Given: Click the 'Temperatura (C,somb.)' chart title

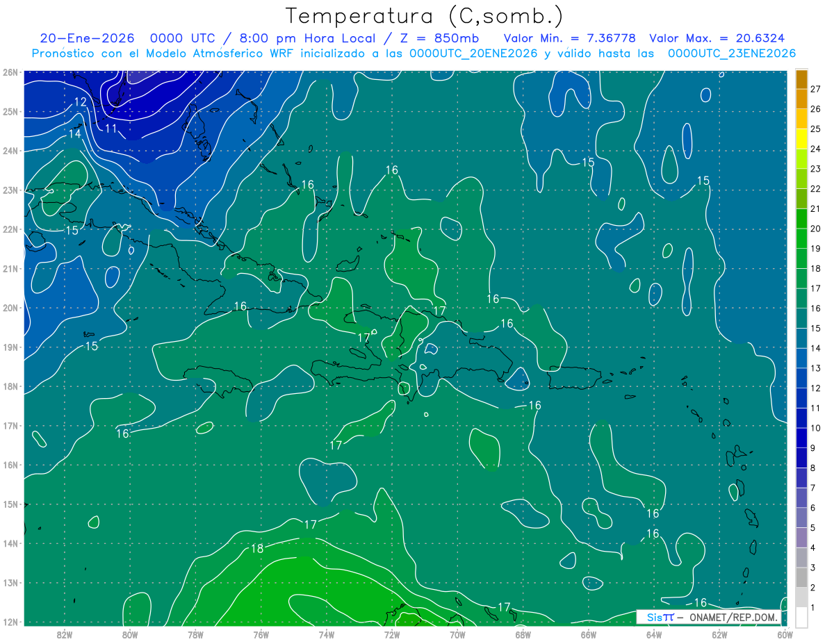Looking at the screenshot, I should pyautogui.click(x=425, y=16).
